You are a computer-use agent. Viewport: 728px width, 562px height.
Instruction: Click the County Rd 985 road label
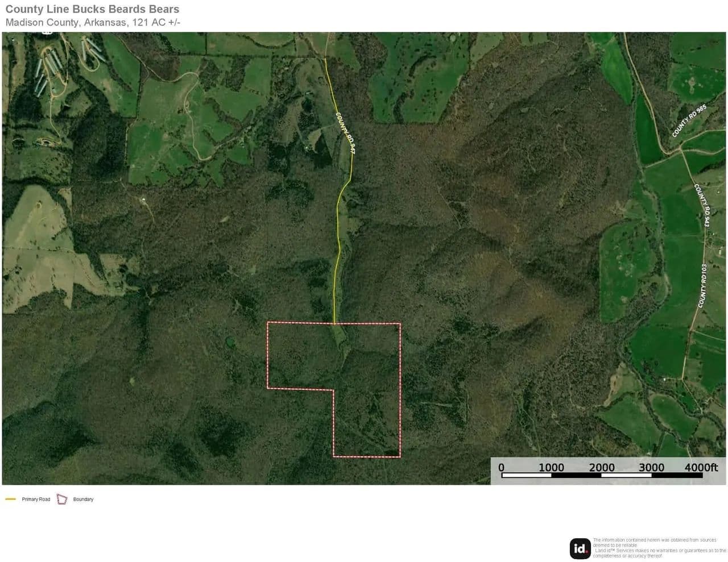click(688, 121)
